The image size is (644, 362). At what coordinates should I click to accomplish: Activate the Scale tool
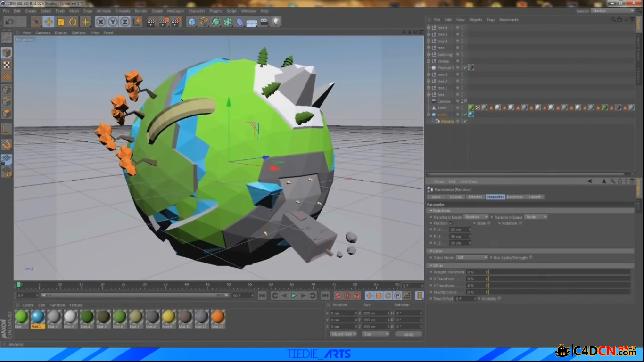point(60,22)
